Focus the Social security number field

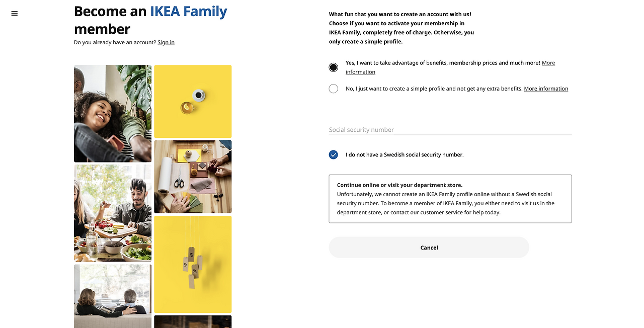click(x=450, y=129)
